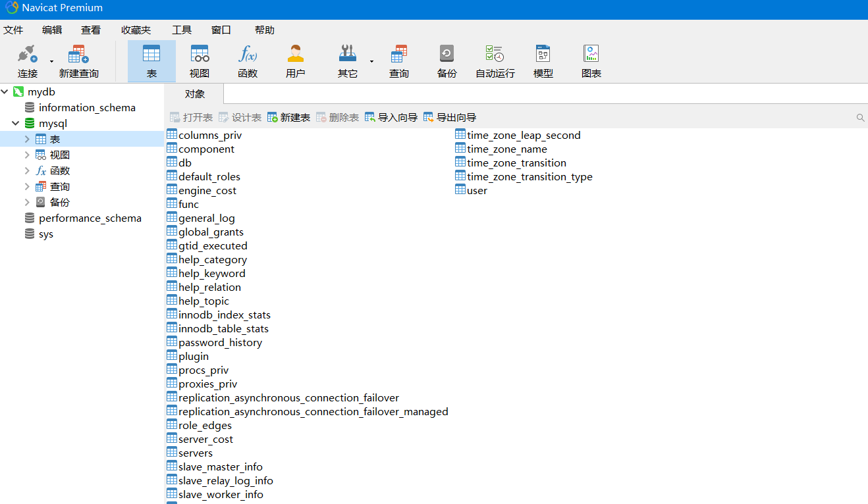Select the slave_master_info table
The height and width of the screenshot is (504, 868).
[x=221, y=466]
